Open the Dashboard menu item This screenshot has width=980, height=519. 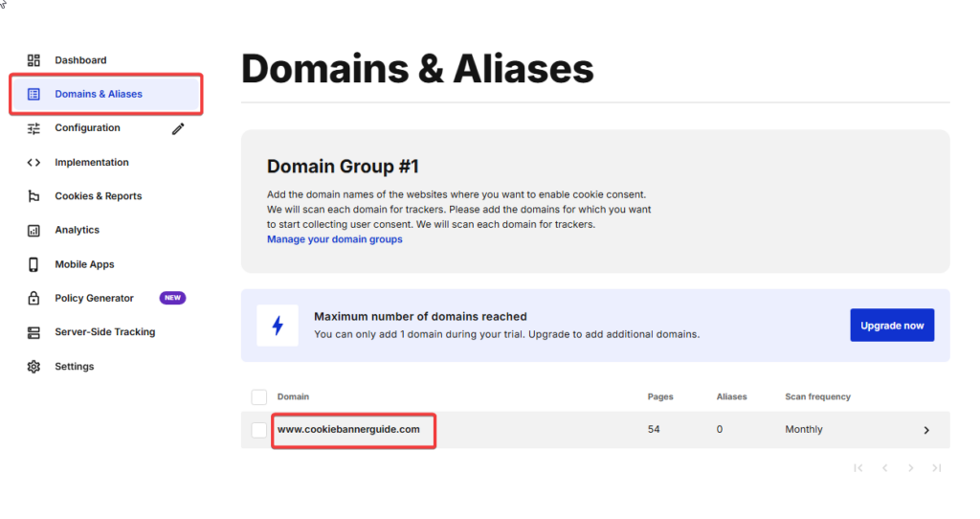point(80,60)
